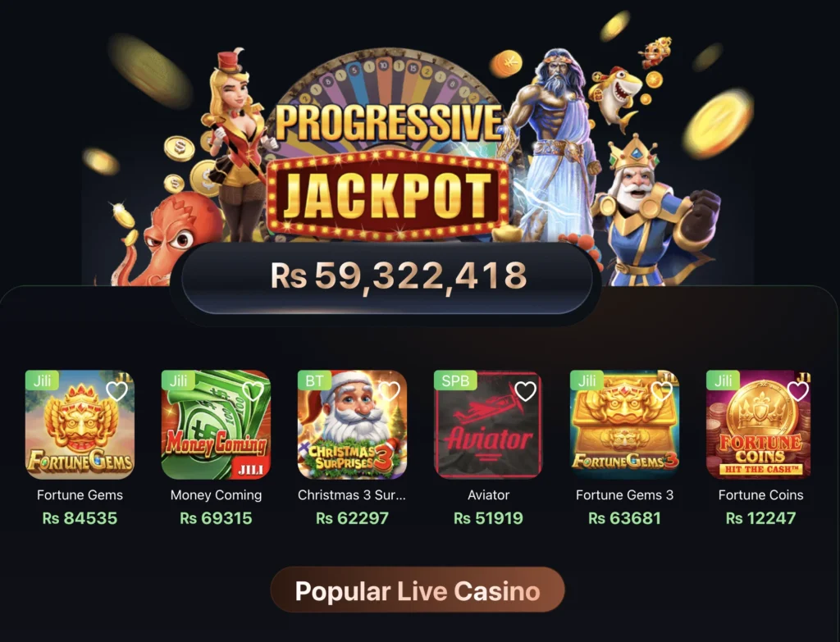
Task: Toggle heart on Money Coming tile
Action: pyautogui.click(x=253, y=391)
